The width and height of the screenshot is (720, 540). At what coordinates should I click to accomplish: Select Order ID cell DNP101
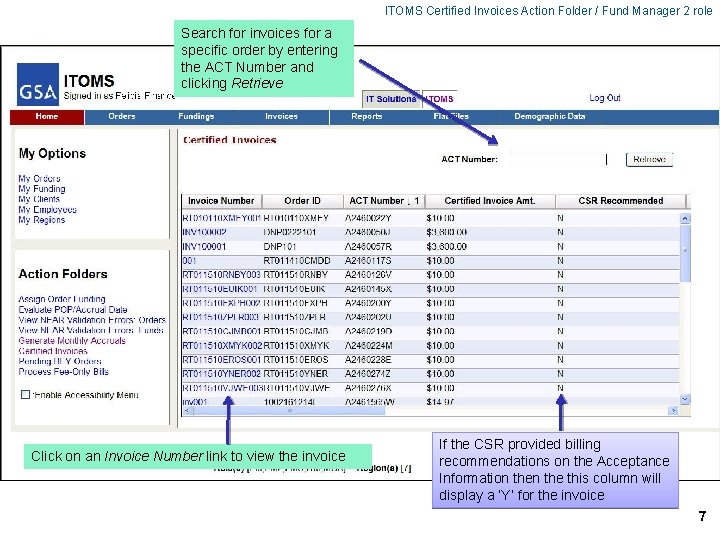point(280,247)
